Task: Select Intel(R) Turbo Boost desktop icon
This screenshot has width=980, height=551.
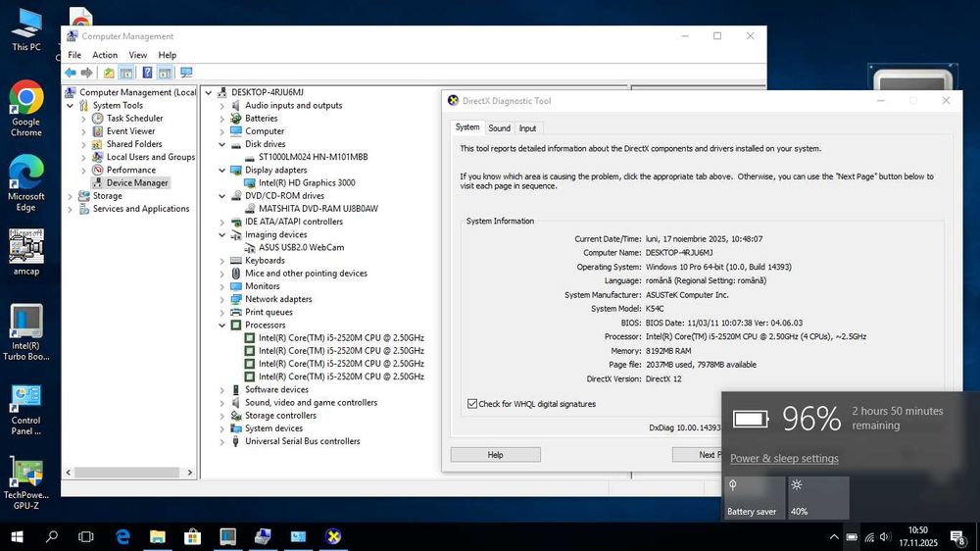Action: [x=26, y=332]
